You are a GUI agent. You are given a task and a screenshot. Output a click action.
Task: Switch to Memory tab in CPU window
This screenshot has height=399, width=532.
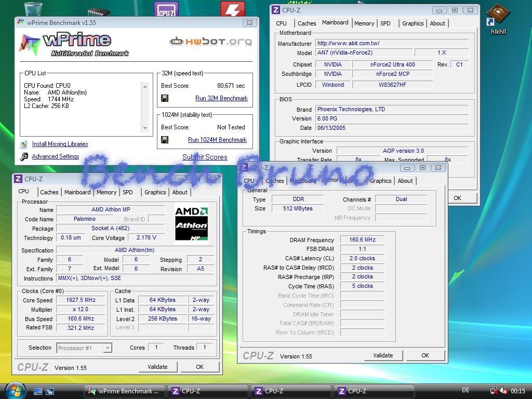(x=106, y=192)
